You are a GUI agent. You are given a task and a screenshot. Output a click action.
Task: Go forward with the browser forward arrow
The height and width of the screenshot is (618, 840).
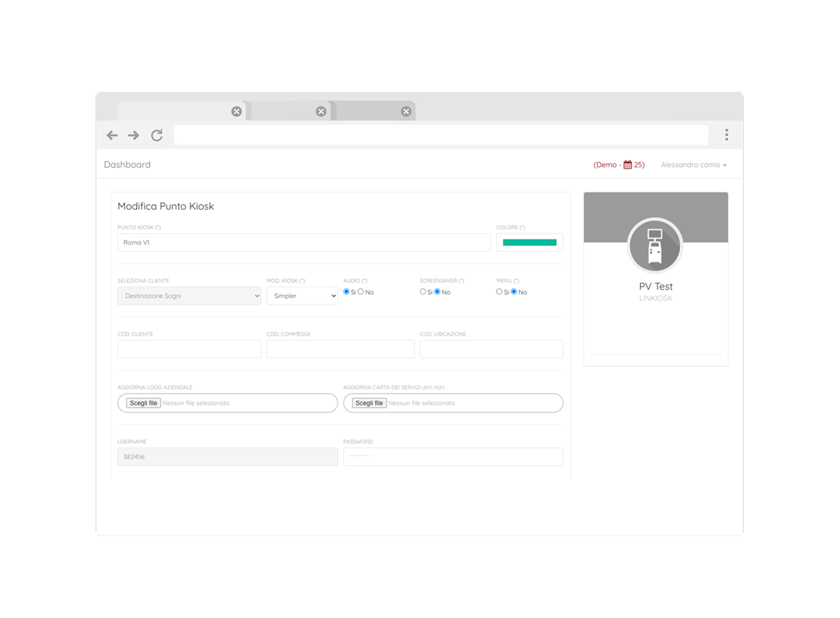coord(133,135)
